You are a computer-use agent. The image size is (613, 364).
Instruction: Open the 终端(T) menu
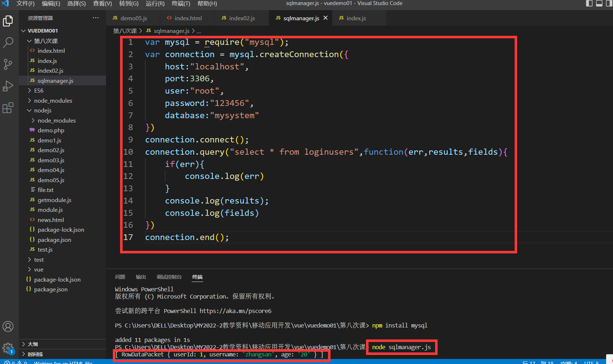point(181,3)
